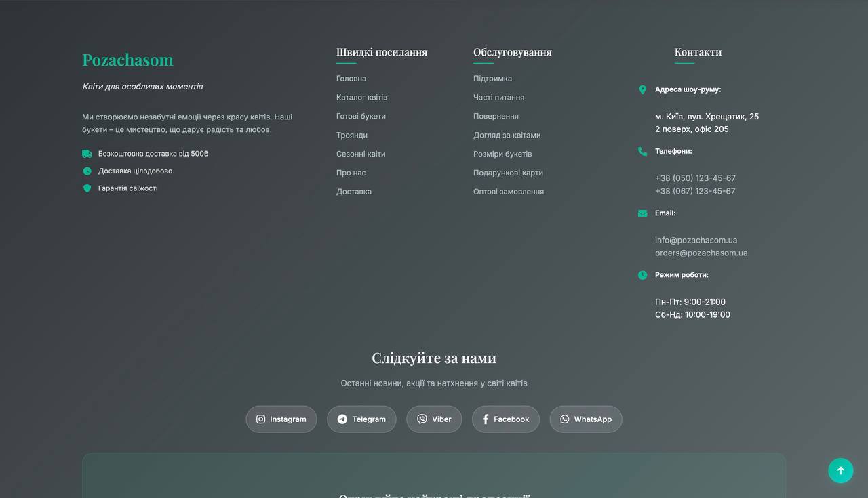Open Подарункові карти link
Screen dimensions: 868x498
[508, 173]
